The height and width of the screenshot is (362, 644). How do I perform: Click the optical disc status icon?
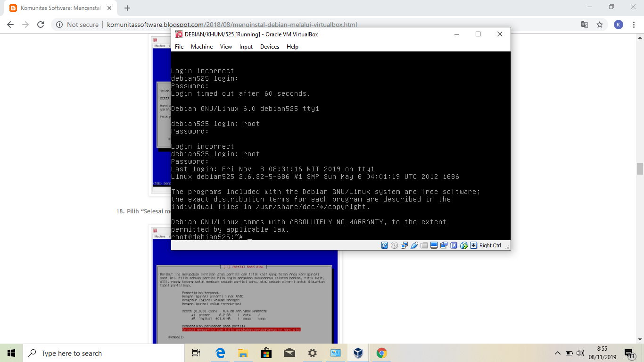394,245
